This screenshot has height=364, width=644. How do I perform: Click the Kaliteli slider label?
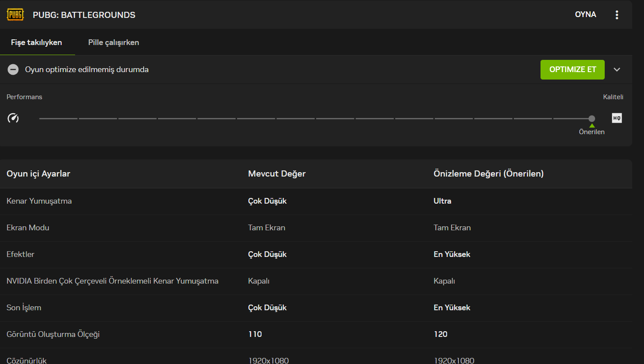[613, 97]
